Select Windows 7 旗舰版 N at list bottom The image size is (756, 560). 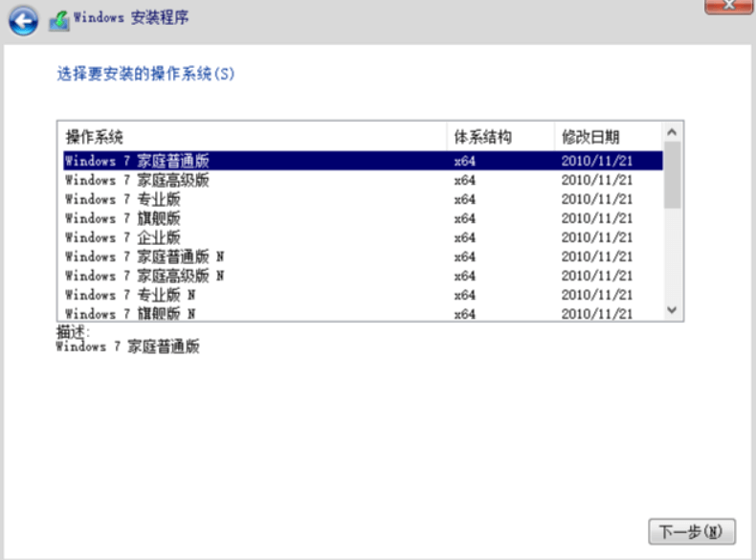coord(130,313)
